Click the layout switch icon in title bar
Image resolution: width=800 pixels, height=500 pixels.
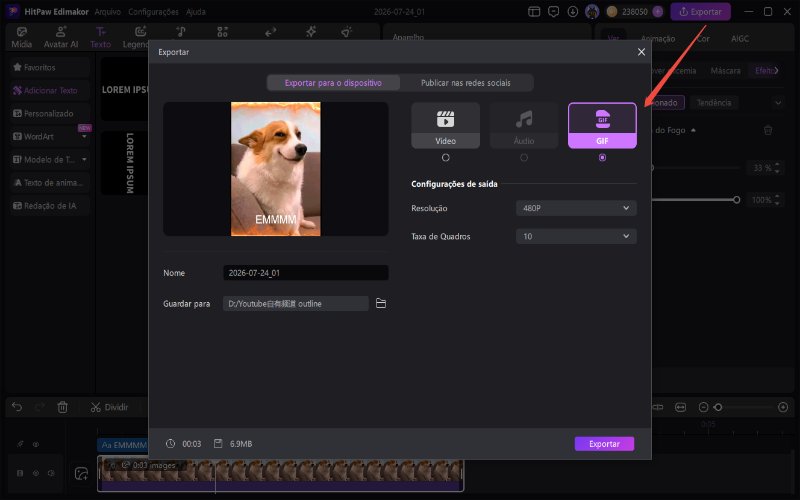(534, 11)
